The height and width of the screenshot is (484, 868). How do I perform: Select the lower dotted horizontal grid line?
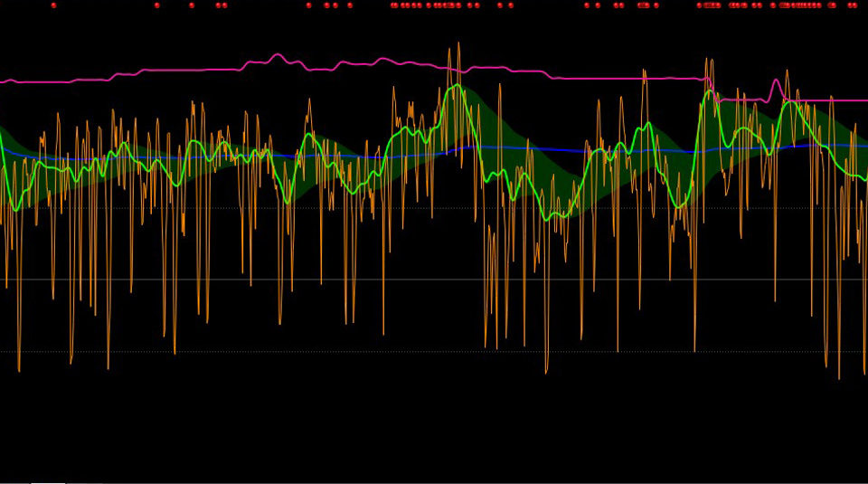point(434,352)
